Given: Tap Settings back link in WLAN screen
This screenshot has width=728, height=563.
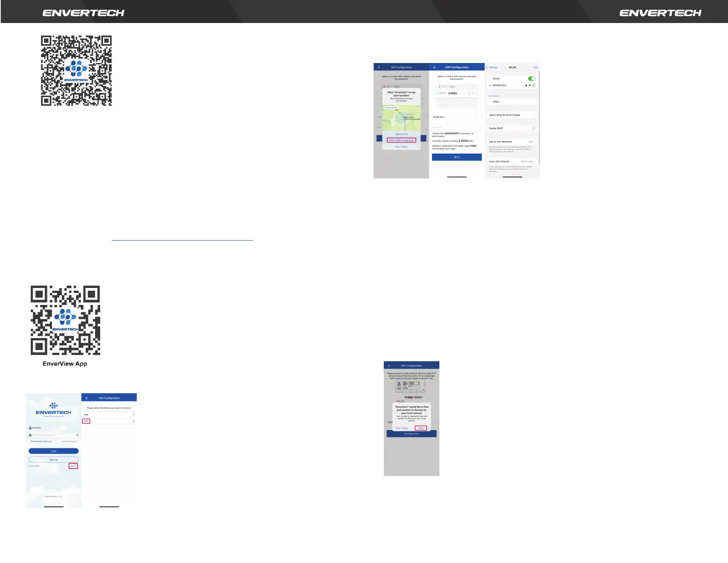Looking at the screenshot, I should tap(492, 67).
